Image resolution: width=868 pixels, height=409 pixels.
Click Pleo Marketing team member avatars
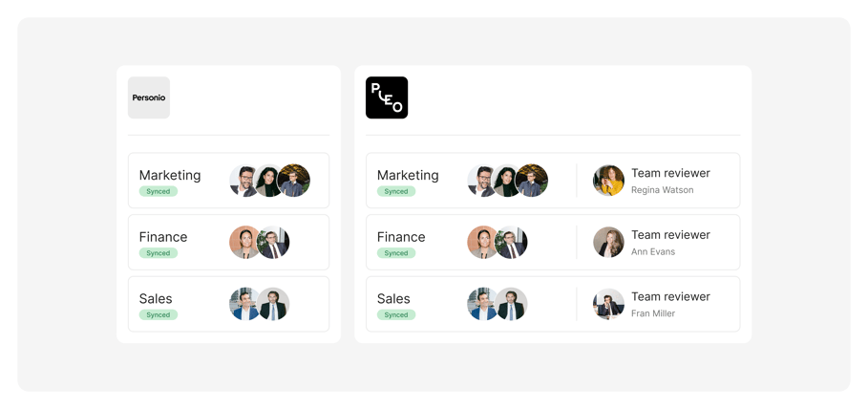click(x=508, y=181)
